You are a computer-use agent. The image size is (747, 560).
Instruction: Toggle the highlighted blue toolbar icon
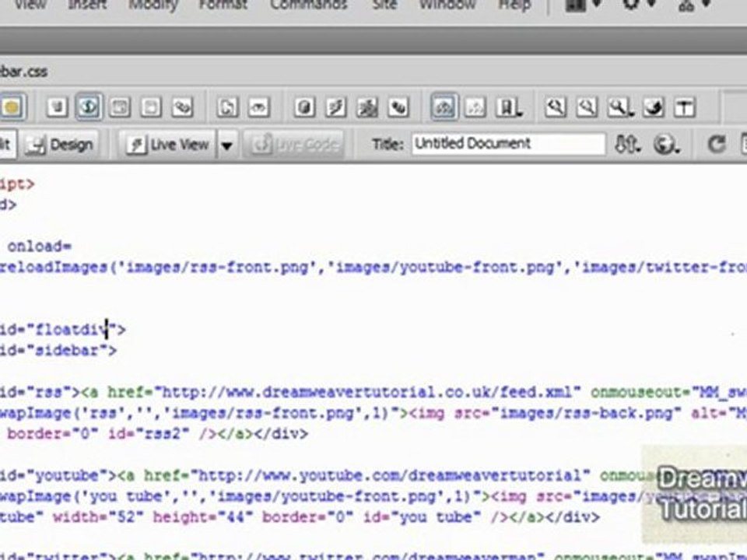[444, 107]
